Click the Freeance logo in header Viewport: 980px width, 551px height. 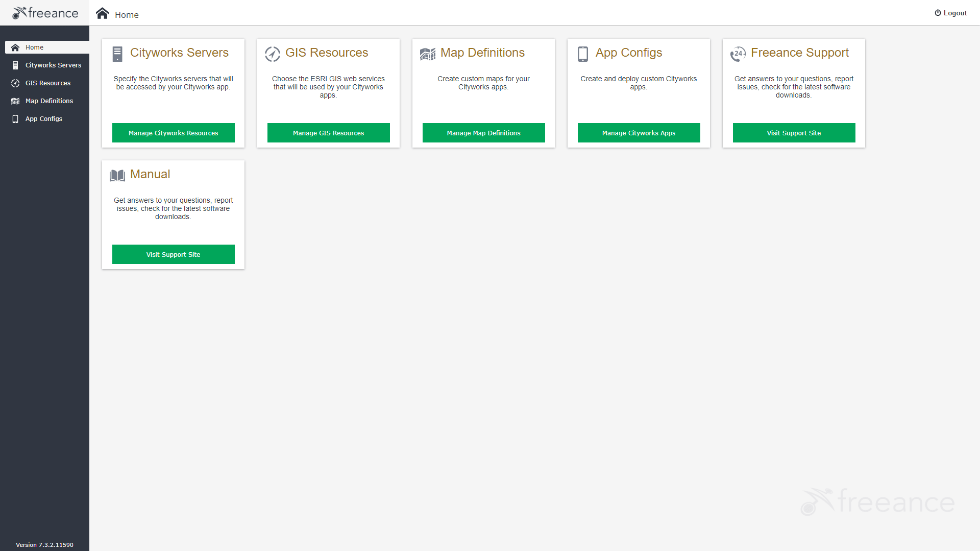coord(45,13)
